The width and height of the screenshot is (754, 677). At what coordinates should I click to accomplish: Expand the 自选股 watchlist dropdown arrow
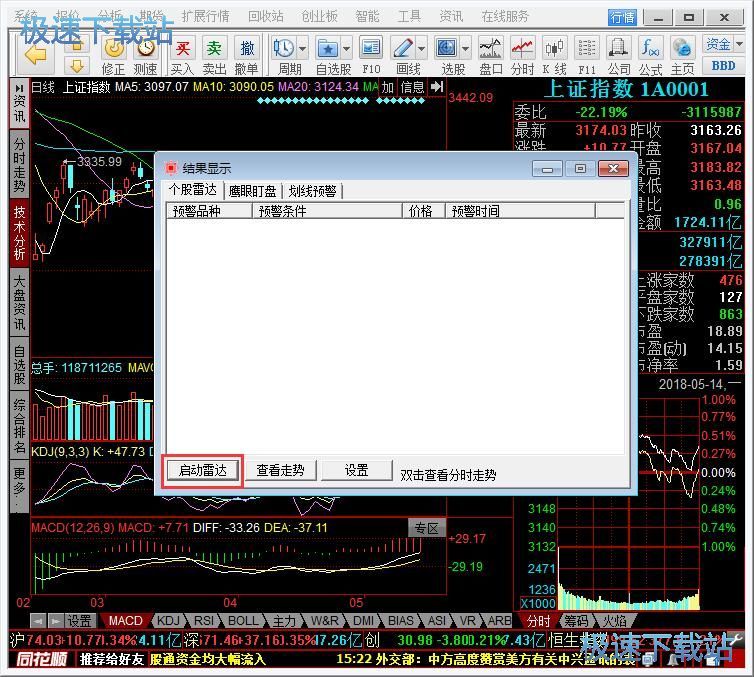(x=346, y=48)
